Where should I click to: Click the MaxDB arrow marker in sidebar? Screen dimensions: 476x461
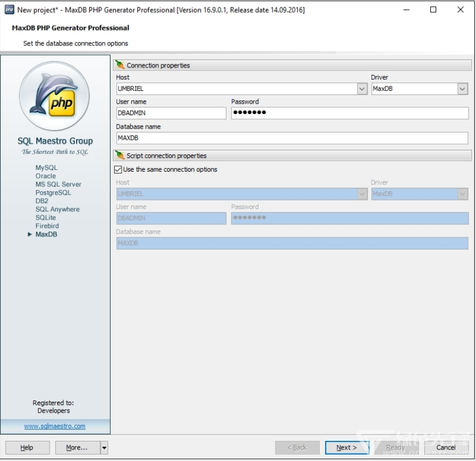point(30,235)
